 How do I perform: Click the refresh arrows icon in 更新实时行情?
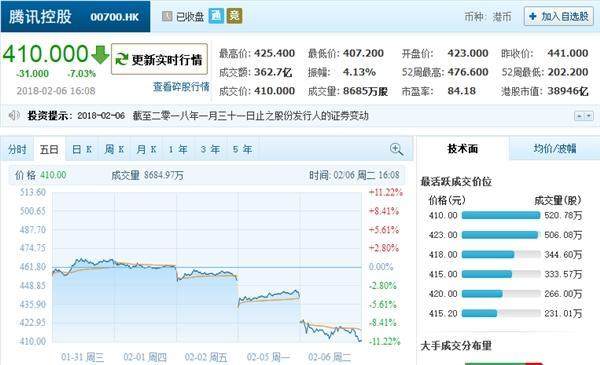[122, 59]
